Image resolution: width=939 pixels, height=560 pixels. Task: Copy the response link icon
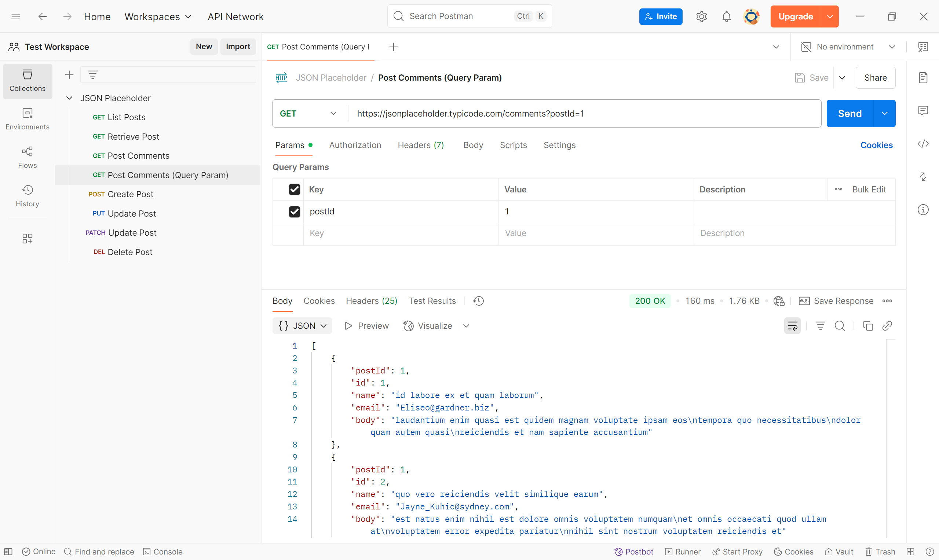click(887, 326)
